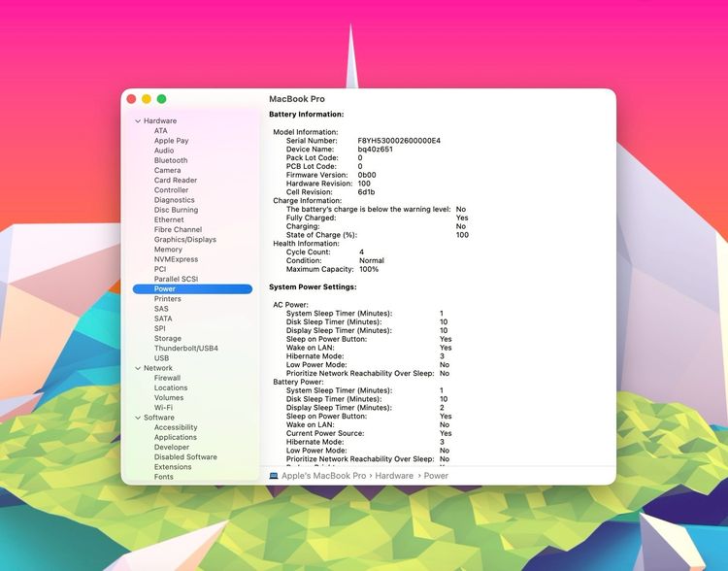Select ATA in the sidebar
Viewport: 728px width, 571px height.
[160, 130]
